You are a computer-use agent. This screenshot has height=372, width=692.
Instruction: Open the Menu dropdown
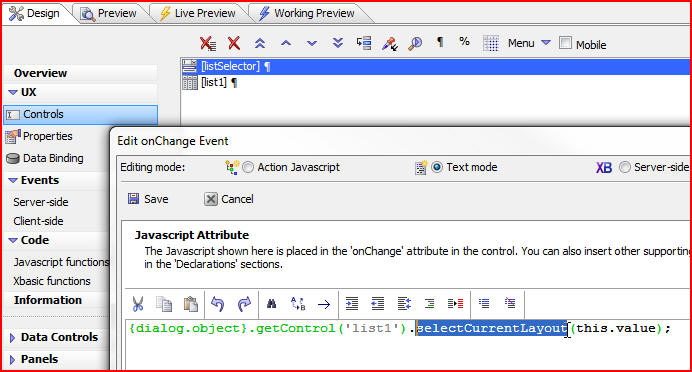(529, 43)
